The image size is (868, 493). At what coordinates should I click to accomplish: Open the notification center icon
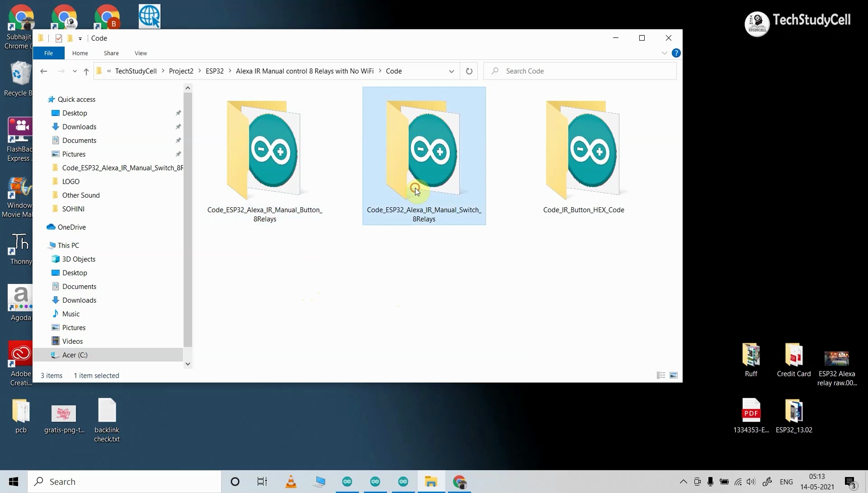[x=850, y=482]
